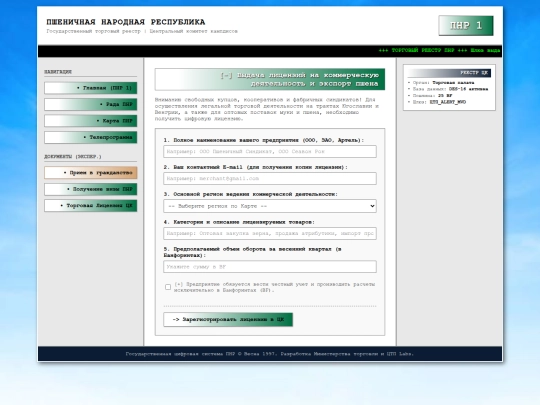The image size is (540, 405).
Task: Click the licensing form green header
Action: pyautogui.click(x=270, y=79)
